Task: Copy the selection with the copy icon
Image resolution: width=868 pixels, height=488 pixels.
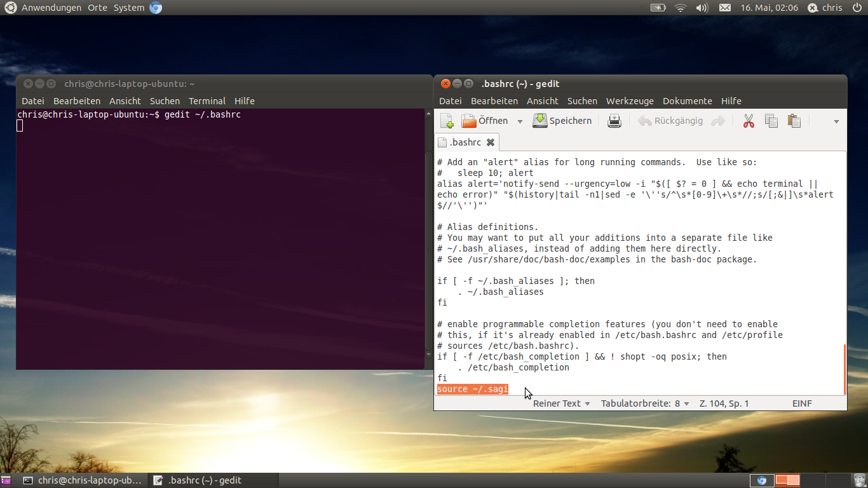Action: (x=771, y=120)
